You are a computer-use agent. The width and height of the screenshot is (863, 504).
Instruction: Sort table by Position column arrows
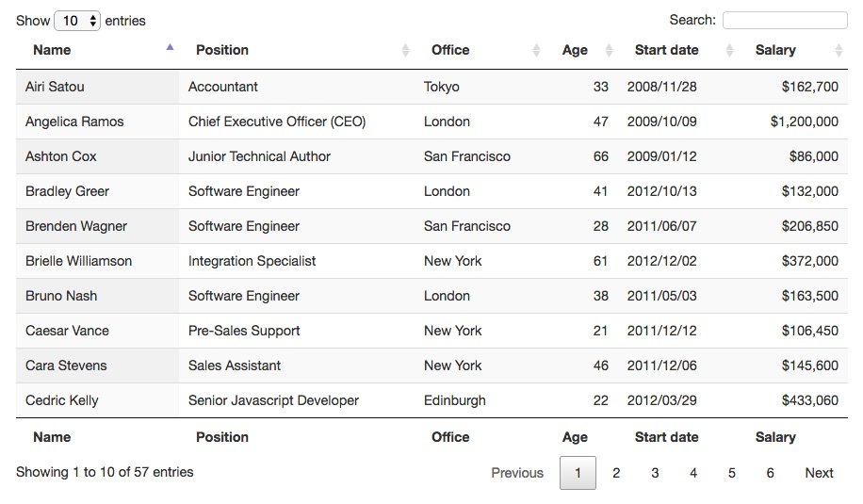[x=406, y=50]
